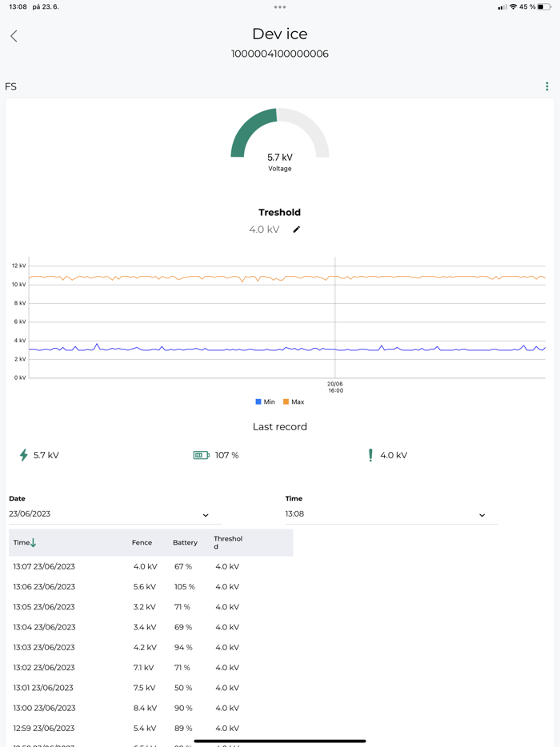Screen dimensions: 560x747
Task: Click the lightning bolt voltage icon
Action: [x=23, y=455]
